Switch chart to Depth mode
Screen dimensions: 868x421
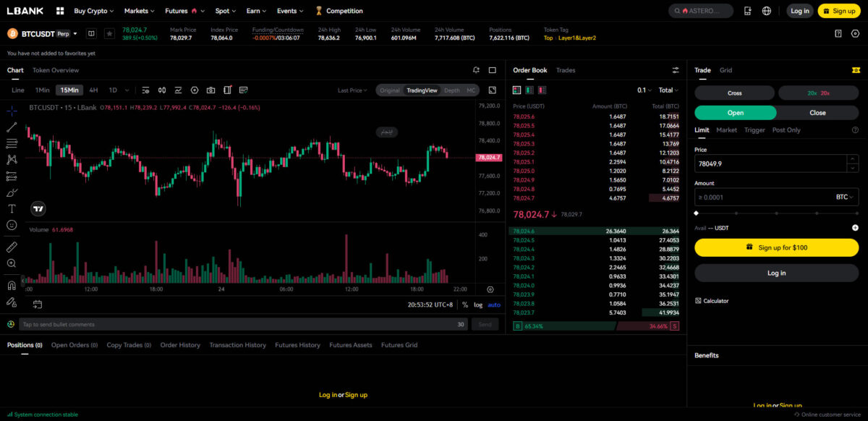point(451,90)
